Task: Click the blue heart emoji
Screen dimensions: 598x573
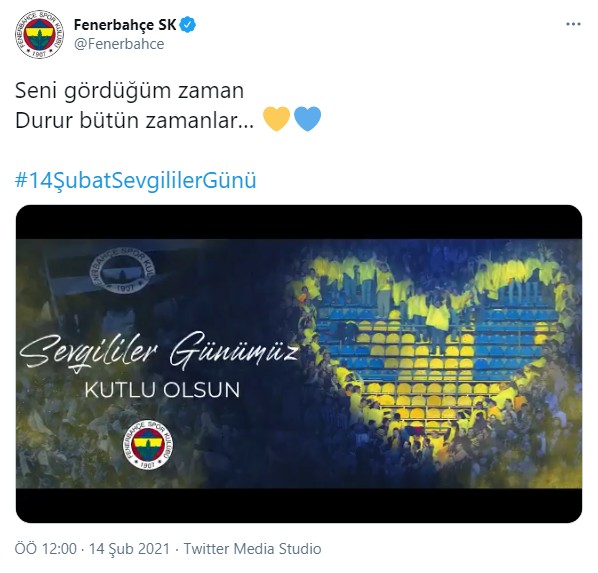Action: point(307,119)
